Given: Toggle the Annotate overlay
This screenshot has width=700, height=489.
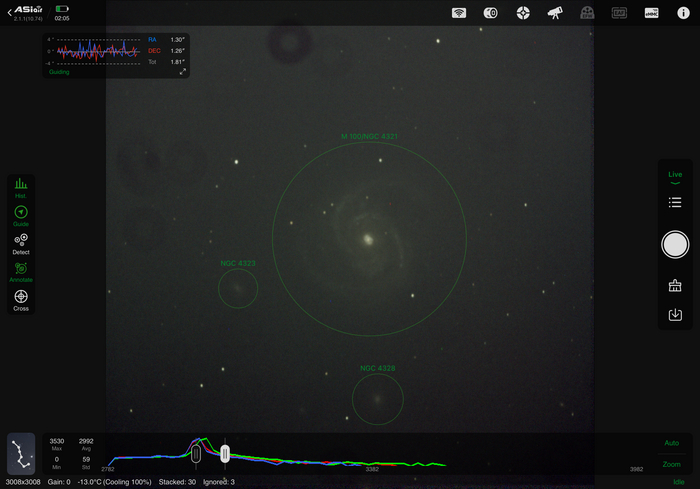Looking at the screenshot, I should pyautogui.click(x=21, y=272).
